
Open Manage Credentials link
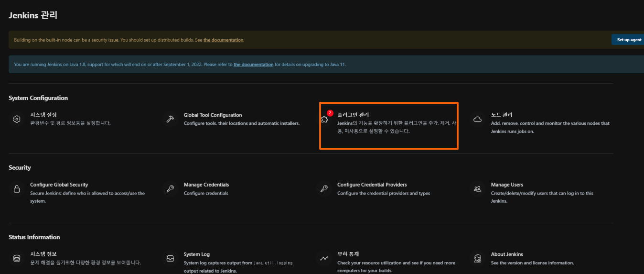click(x=206, y=185)
